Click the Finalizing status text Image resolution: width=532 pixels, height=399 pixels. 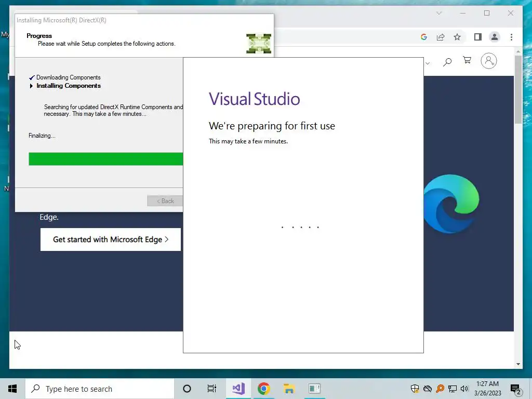42,136
